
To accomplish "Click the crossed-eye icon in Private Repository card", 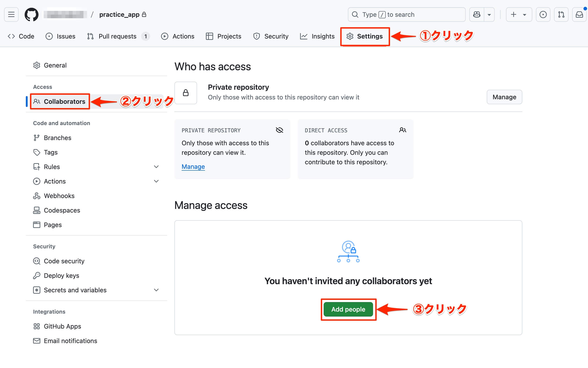I will click(279, 130).
